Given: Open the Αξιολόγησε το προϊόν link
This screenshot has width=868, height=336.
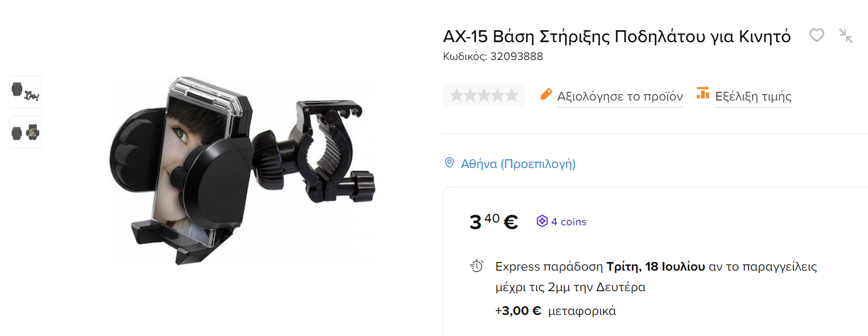Looking at the screenshot, I should 620,96.
